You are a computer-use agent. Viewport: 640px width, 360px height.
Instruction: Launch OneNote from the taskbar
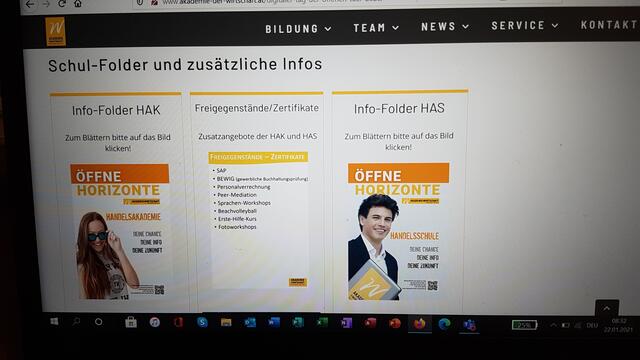coord(347,323)
